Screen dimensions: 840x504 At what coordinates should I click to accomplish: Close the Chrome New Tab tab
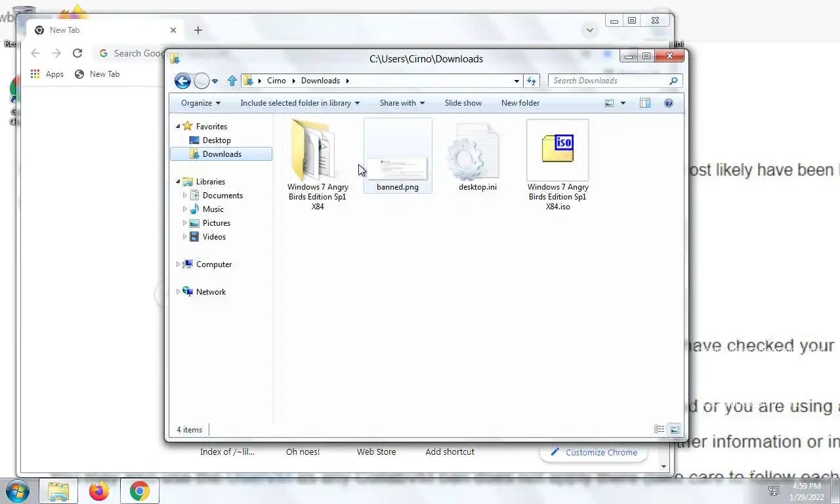[x=173, y=30]
